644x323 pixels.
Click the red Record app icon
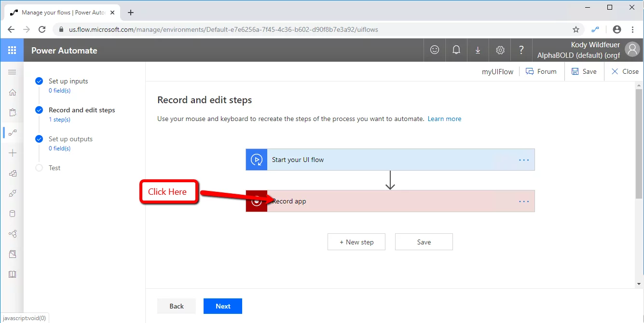[x=257, y=201]
